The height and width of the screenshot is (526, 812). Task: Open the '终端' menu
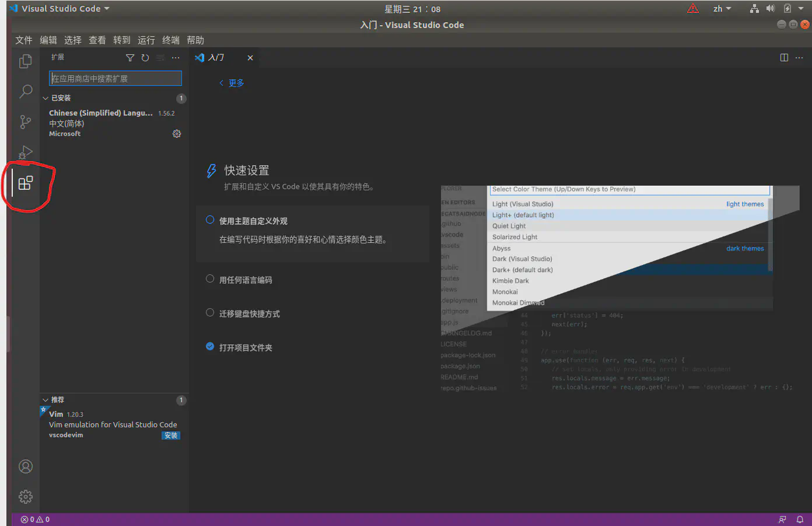(171, 40)
